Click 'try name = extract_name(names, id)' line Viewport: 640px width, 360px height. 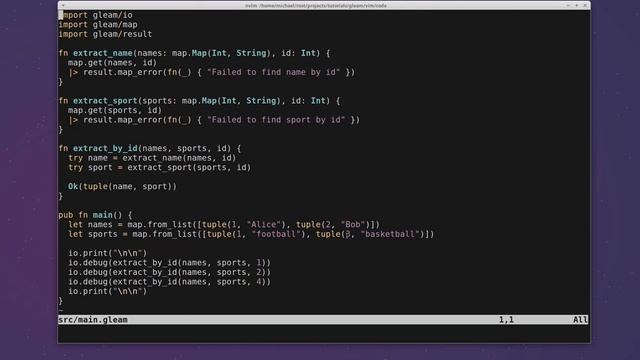point(152,158)
